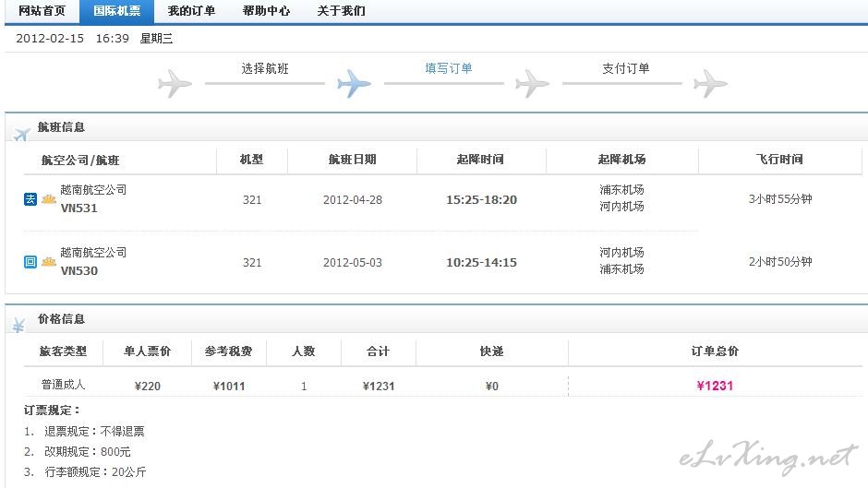Click the 航空公司/航班 column header

point(80,161)
